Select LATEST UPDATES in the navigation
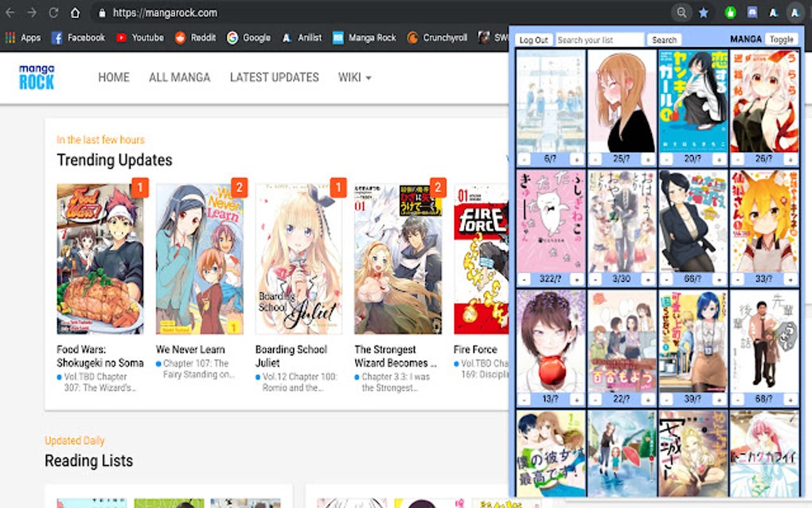Viewport: 812px width, 508px height. tap(274, 77)
